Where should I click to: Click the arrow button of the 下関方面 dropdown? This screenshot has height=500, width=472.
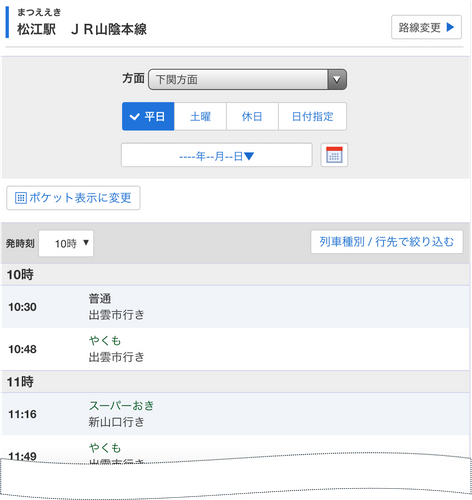[x=337, y=79]
